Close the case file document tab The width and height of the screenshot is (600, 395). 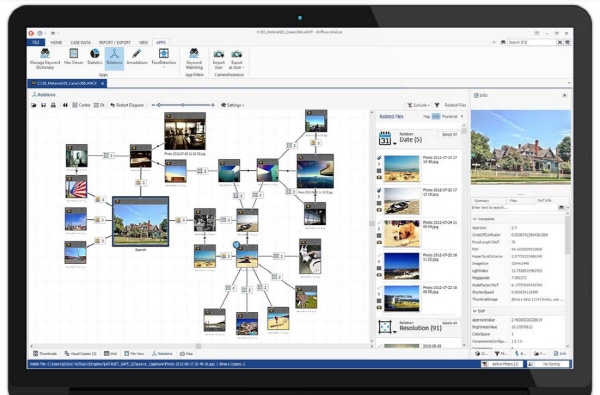tap(103, 83)
